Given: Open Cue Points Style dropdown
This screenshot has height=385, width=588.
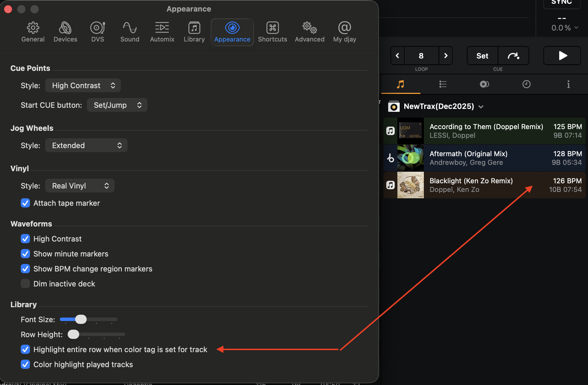Looking at the screenshot, I should (x=83, y=86).
